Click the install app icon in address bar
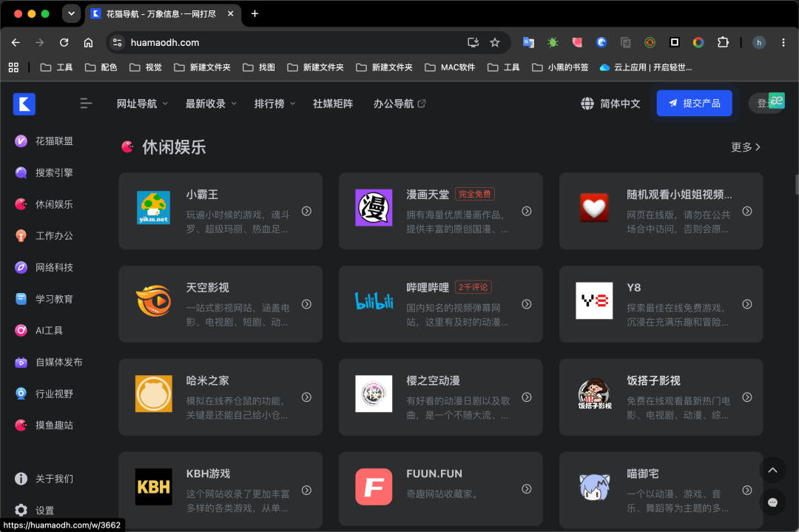 (x=473, y=42)
